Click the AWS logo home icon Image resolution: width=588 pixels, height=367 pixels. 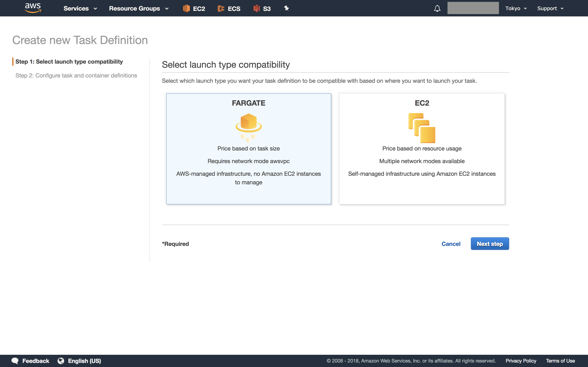tap(33, 8)
